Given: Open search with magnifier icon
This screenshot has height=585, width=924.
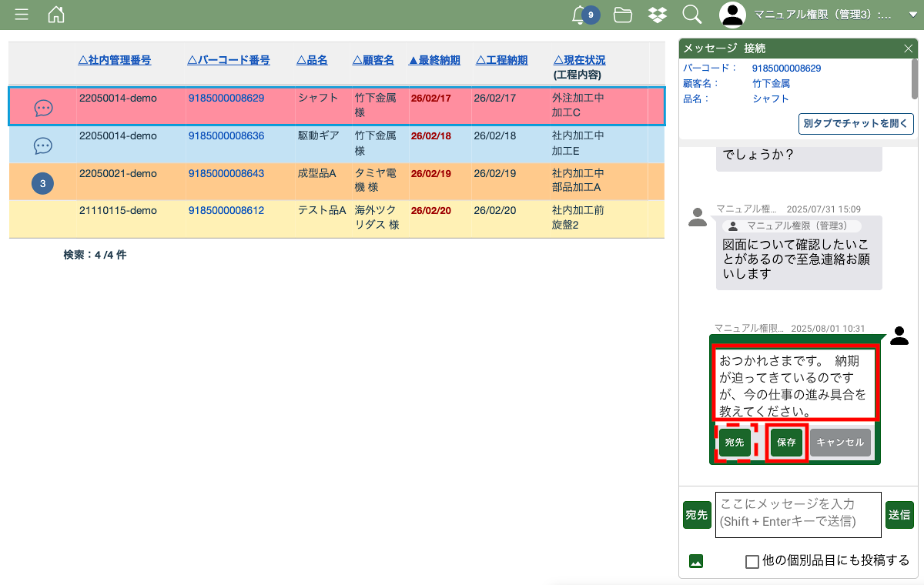Looking at the screenshot, I should coord(691,15).
